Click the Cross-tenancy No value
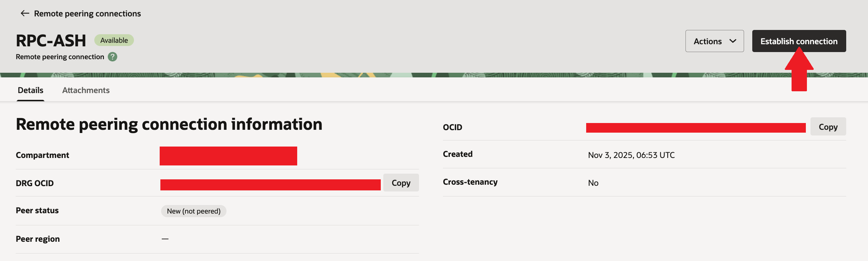This screenshot has width=868, height=261. pos(593,183)
